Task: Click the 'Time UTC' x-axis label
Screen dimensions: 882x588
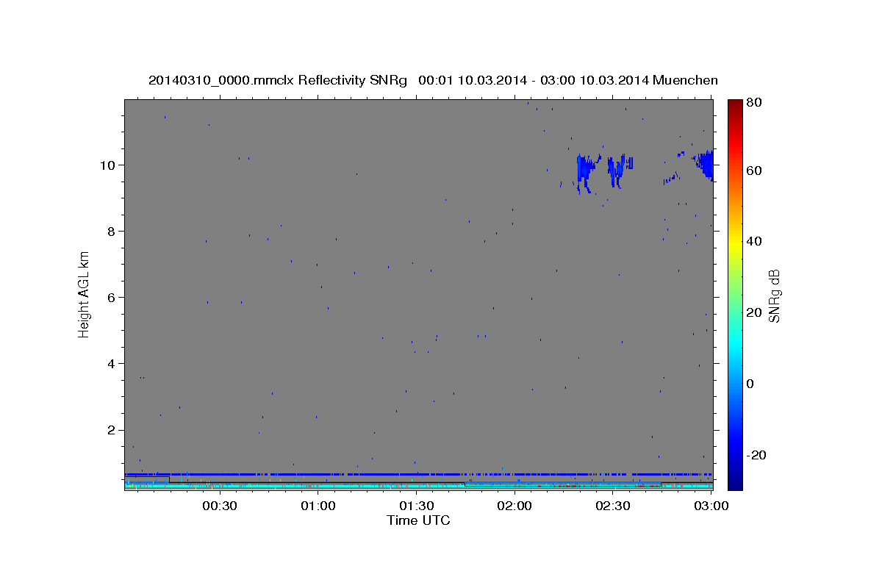Action: pyautogui.click(x=418, y=520)
